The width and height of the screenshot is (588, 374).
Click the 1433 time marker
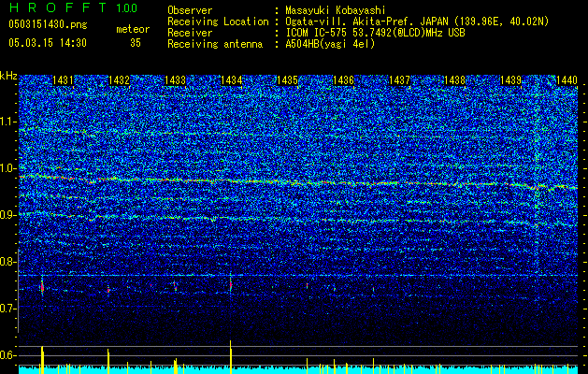coord(175,80)
